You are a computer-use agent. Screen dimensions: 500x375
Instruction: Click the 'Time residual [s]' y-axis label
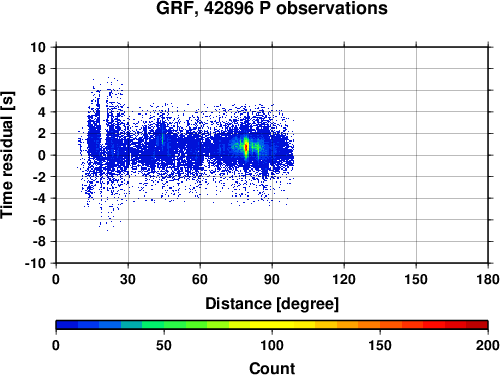pyautogui.click(x=7, y=155)
